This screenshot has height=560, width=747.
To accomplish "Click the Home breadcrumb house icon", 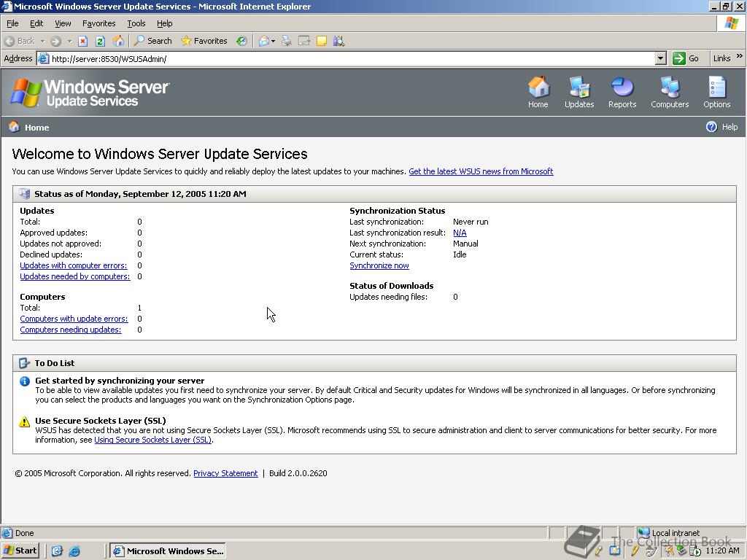I will tap(15, 127).
